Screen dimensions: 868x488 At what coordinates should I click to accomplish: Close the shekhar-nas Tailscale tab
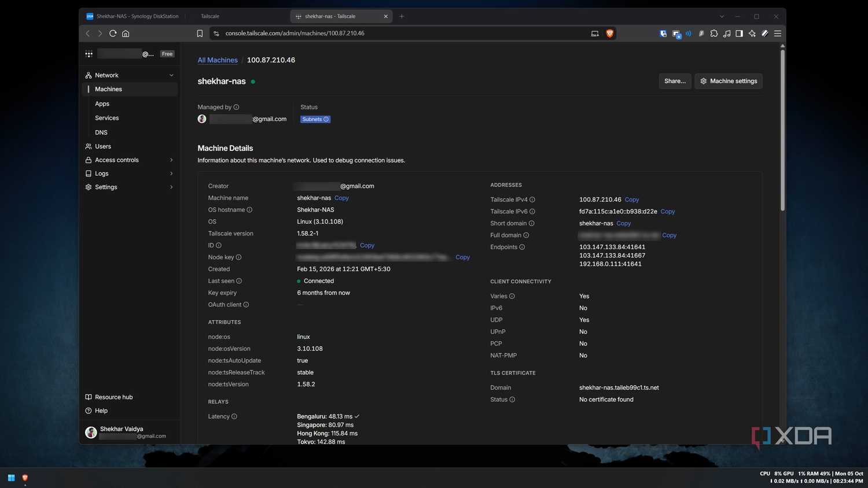[386, 16]
